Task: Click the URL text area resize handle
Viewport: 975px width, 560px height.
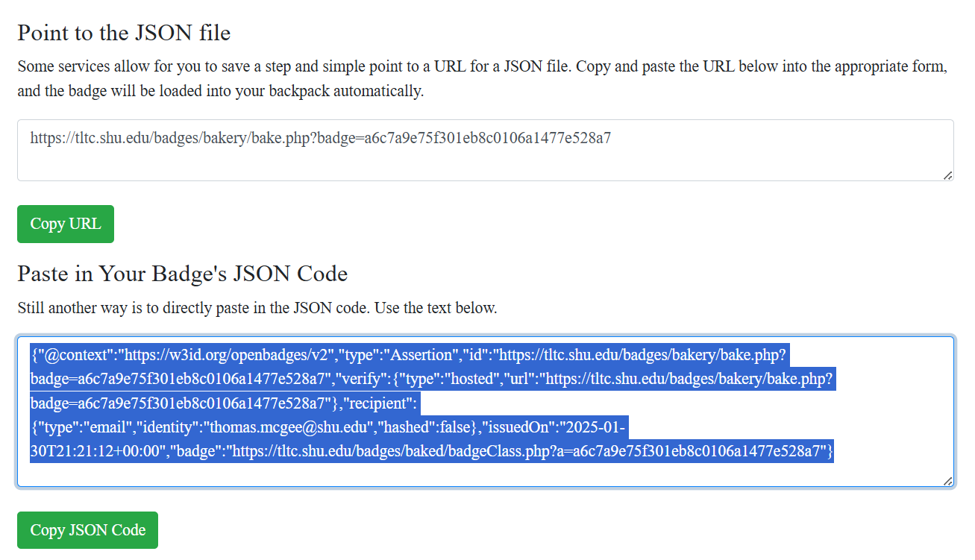Action: click(x=947, y=174)
